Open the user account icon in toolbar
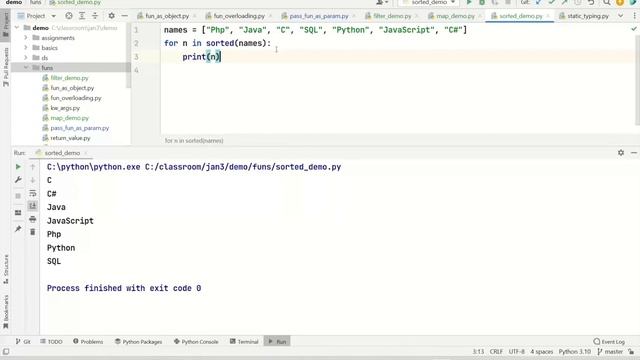Viewport: 640px width, 360px height. (x=382, y=2)
